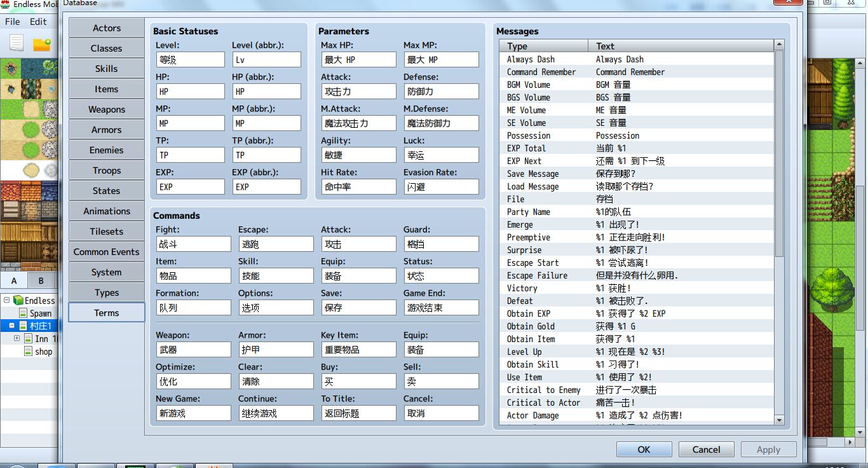Click the Optimize command field
The height and width of the screenshot is (468, 868).
194,382
